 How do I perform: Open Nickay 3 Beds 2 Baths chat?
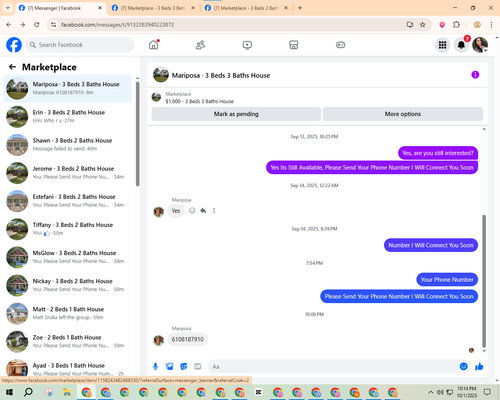(x=67, y=285)
